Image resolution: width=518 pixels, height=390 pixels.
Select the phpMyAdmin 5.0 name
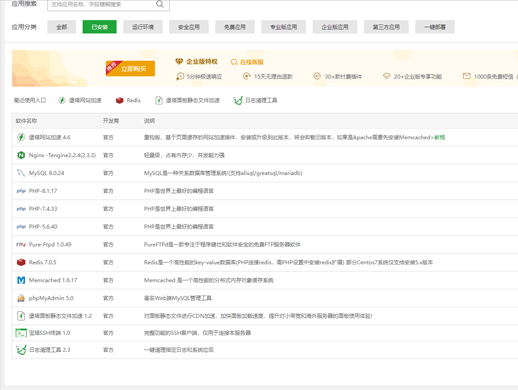coord(51,298)
